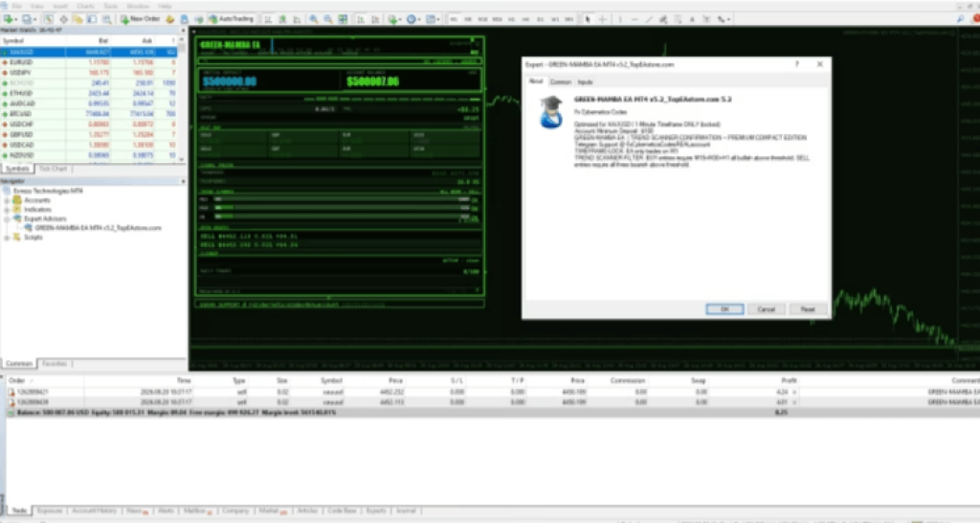Toggle the Terminal panel icon
The height and width of the screenshot is (523, 980).
click(x=92, y=19)
